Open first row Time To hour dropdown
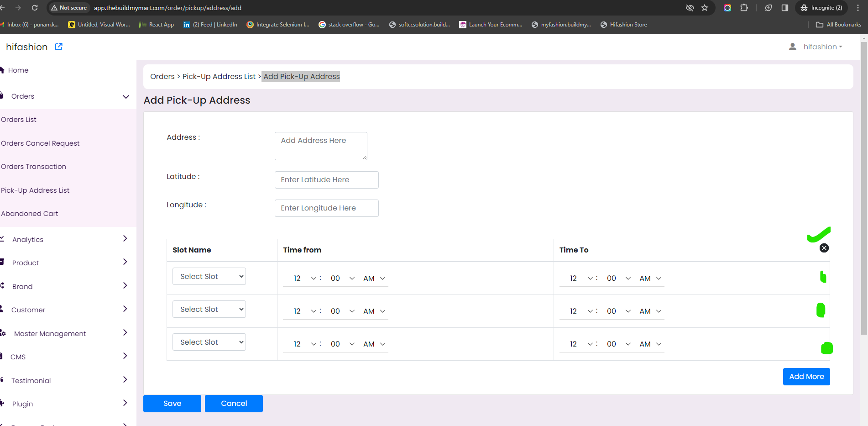The height and width of the screenshot is (426, 868). [581, 278]
